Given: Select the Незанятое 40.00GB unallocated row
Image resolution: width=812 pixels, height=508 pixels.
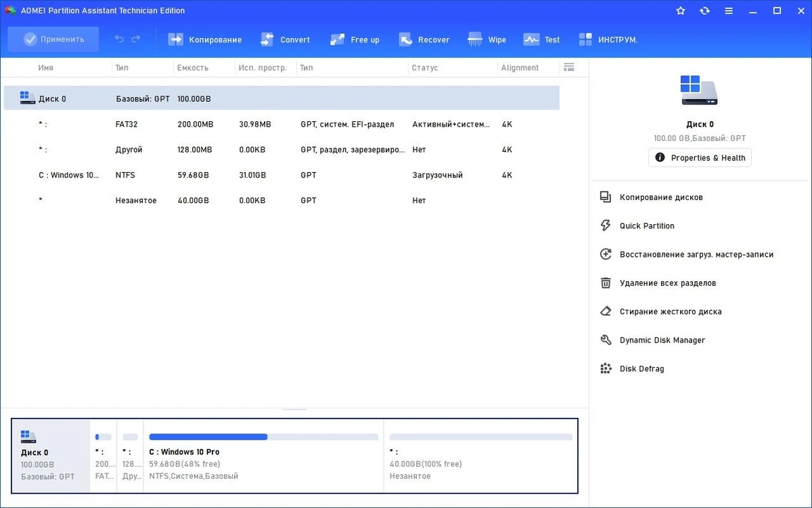Looking at the screenshot, I should point(281,200).
